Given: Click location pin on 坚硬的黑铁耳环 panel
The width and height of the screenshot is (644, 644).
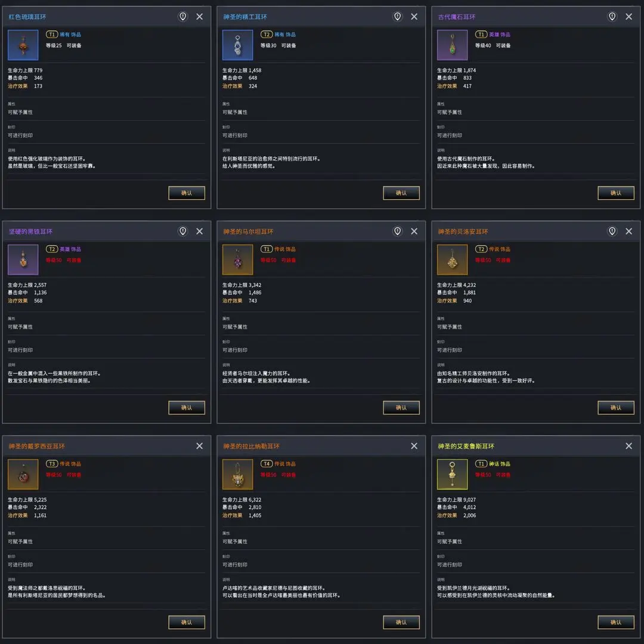Looking at the screenshot, I should 183,231.
